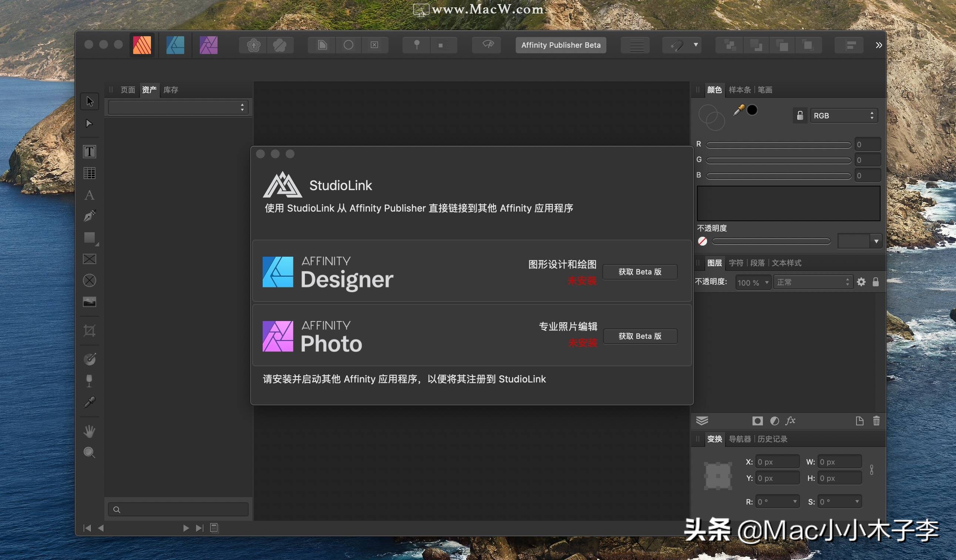The height and width of the screenshot is (560, 956).
Task: Toggle the Layers panel lock
Action: pos(876,282)
